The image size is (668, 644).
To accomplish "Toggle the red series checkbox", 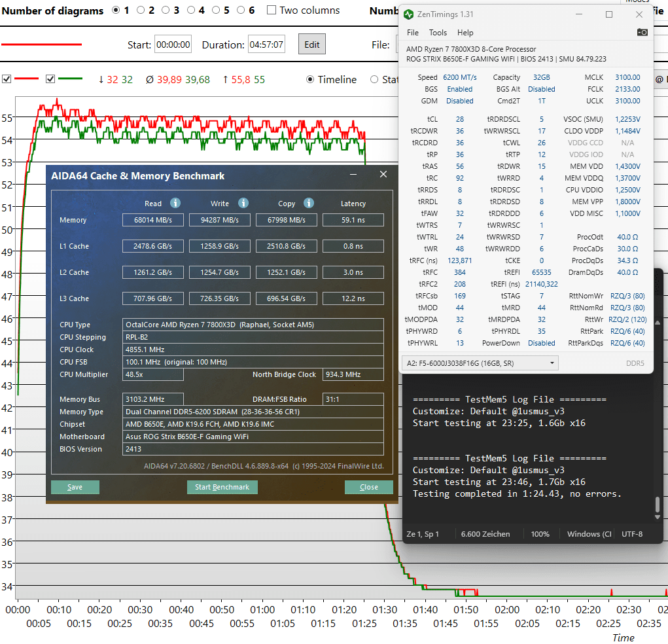I will tap(7, 79).
